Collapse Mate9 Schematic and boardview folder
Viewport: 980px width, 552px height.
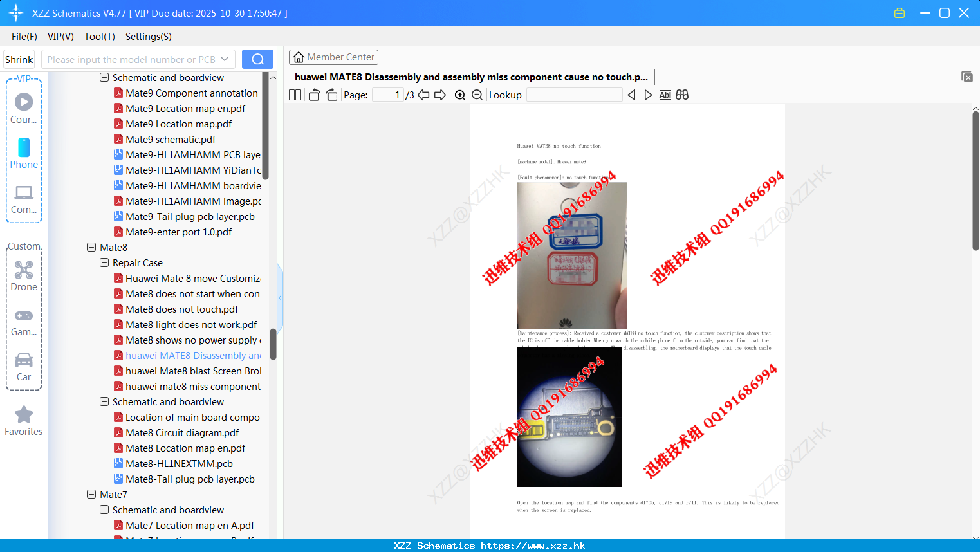tap(104, 77)
